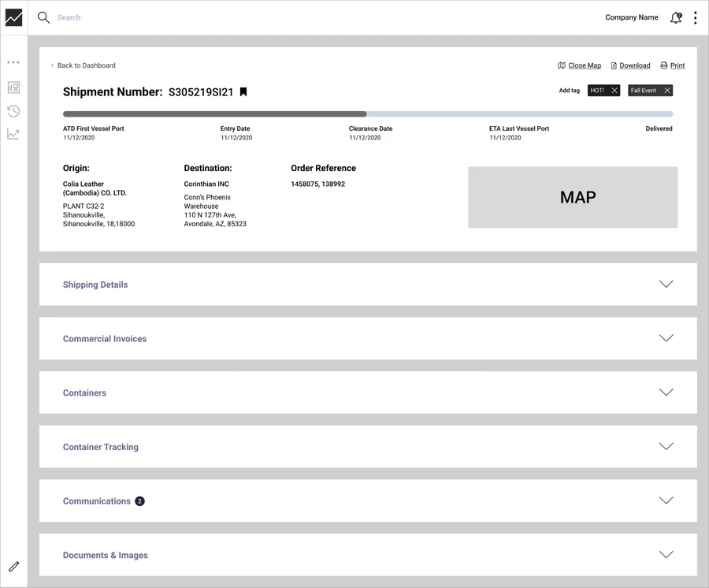Click the sidebar ellipsis icon
This screenshot has height=588, width=709.
(13, 62)
